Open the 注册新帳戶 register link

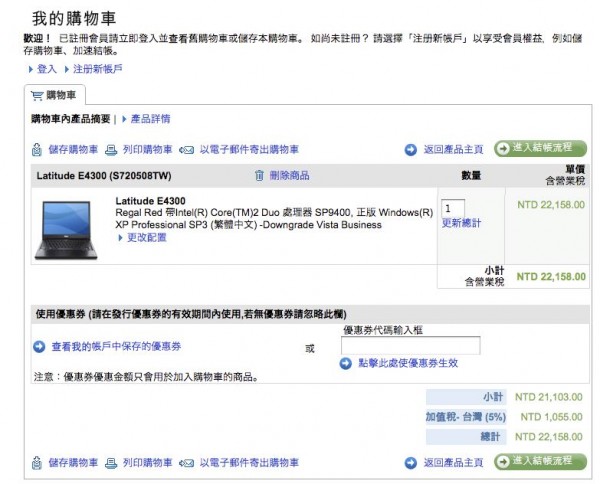coord(97,69)
